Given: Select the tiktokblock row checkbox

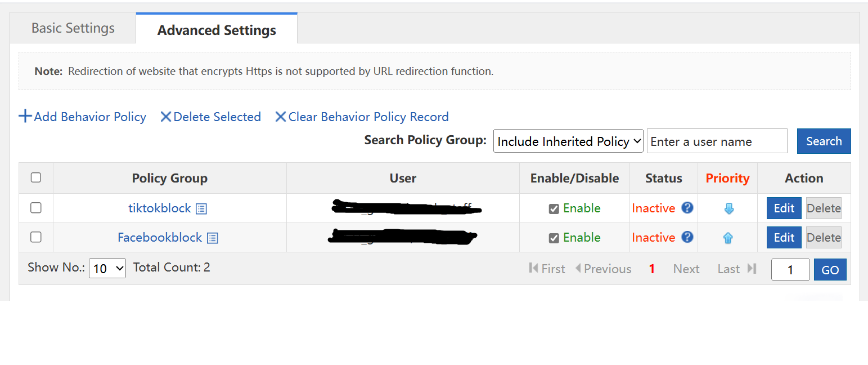Looking at the screenshot, I should point(36,208).
